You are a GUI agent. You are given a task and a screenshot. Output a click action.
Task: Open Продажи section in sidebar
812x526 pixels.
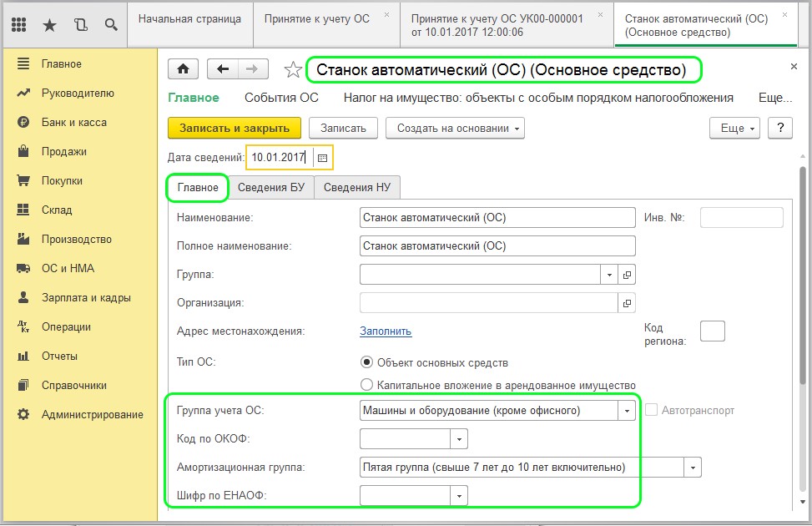(x=63, y=151)
